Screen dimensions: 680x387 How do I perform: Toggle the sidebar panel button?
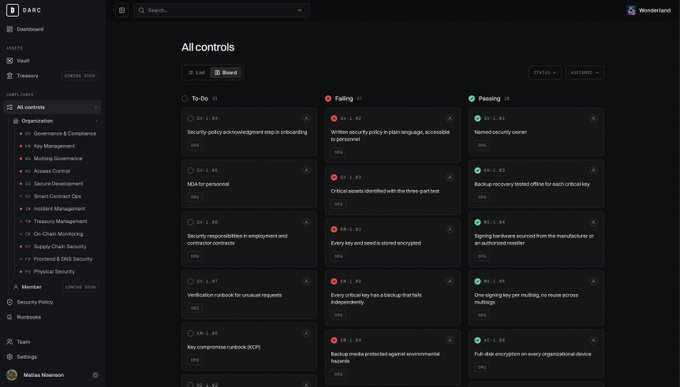click(122, 10)
